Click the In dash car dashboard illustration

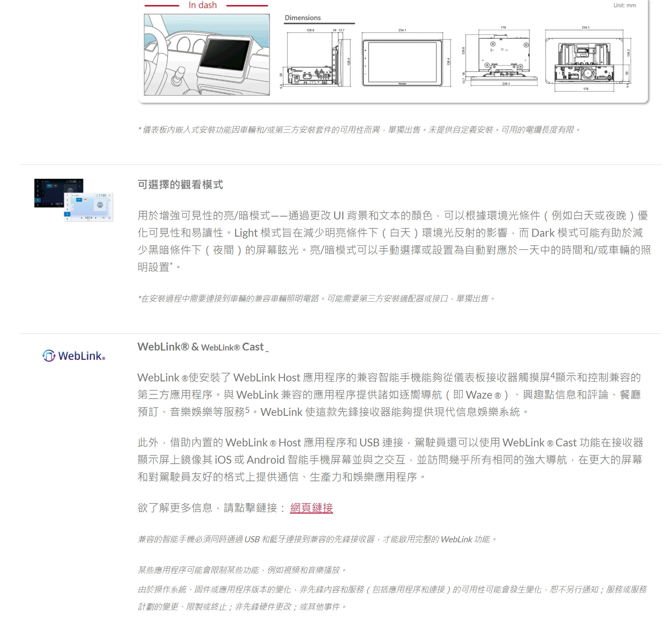pyautogui.click(x=207, y=55)
